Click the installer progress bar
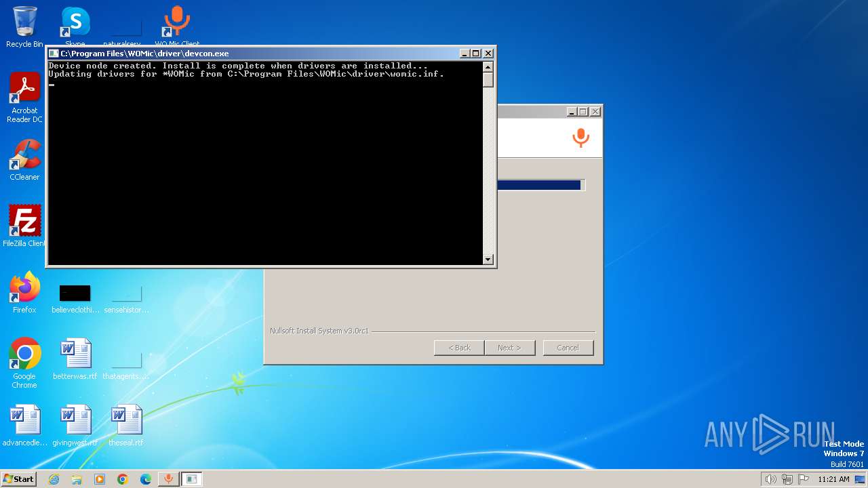 (540, 185)
